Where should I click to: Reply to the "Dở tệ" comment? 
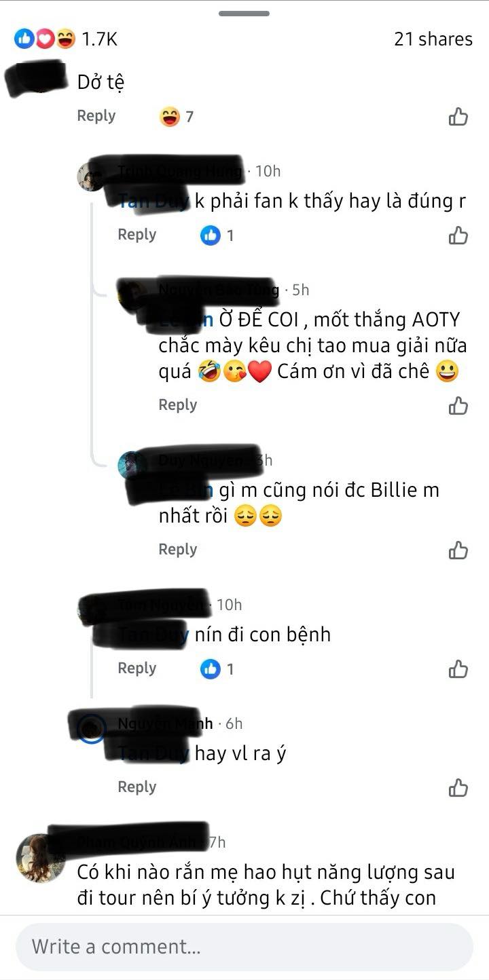[96, 115]
